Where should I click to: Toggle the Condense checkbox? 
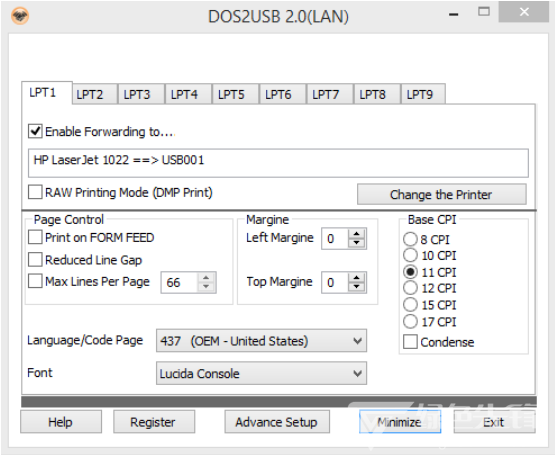pos(410,342)
